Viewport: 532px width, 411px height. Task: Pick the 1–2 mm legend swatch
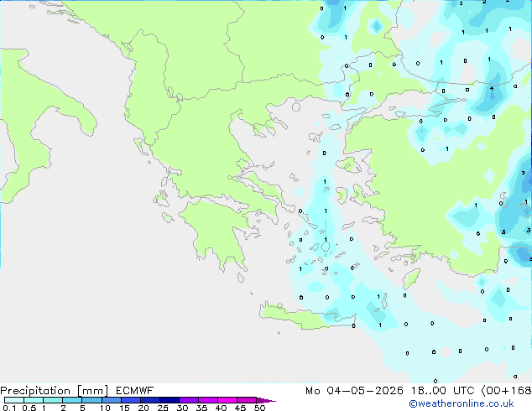pos(53,400)
